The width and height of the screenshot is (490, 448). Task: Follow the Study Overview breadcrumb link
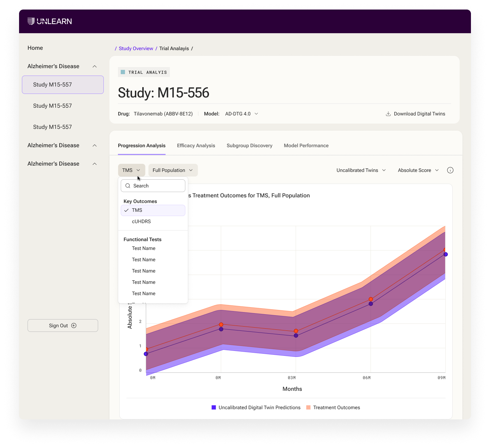[x=136, y=48]
